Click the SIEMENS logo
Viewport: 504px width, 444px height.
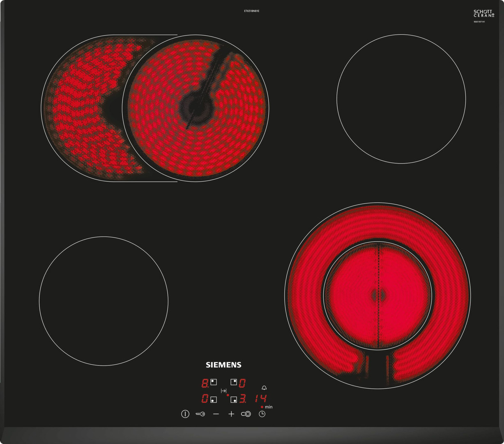coord(223,365)
